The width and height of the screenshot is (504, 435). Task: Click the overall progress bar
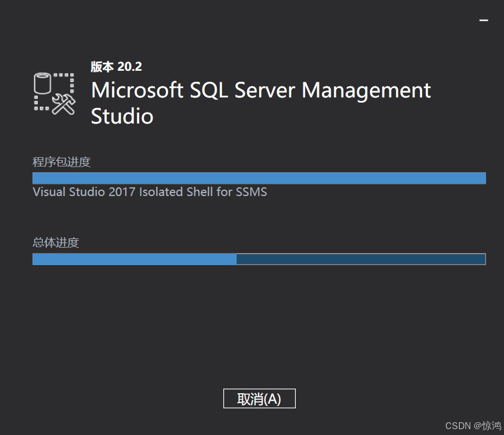(x=259, y=259)
